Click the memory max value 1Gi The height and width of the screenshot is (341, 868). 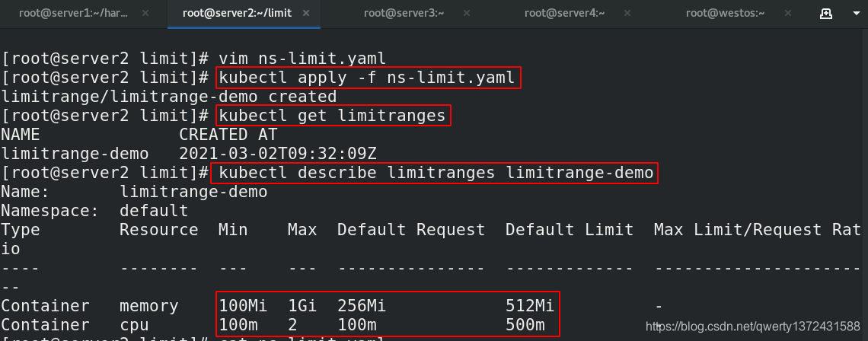click(x=302, y=305)
